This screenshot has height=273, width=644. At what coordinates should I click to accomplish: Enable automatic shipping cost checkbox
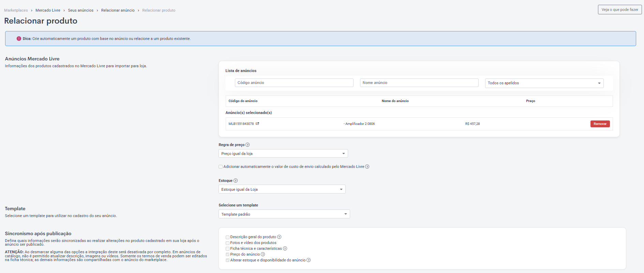point(221,167)
